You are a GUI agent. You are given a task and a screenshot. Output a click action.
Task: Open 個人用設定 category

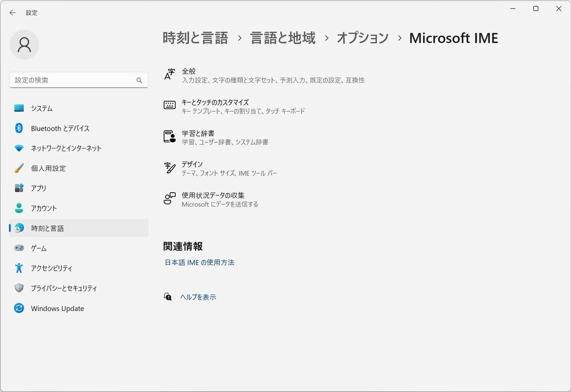tap(79, 168)
